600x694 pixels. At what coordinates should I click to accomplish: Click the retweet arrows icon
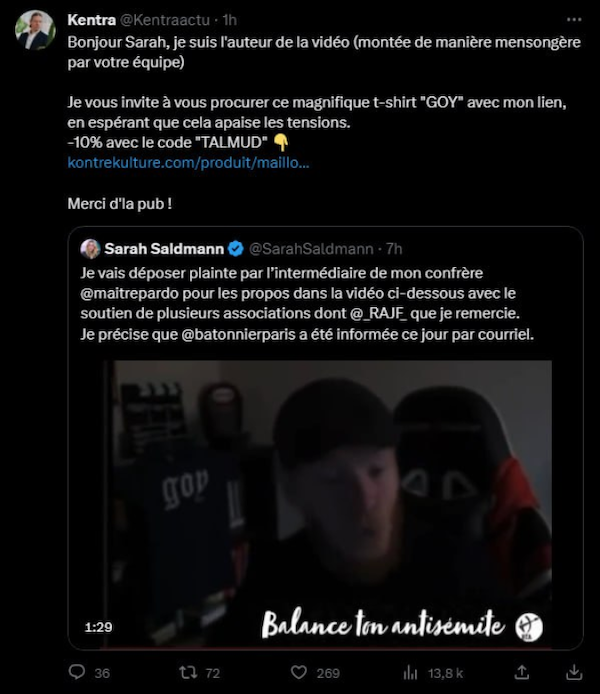[x=188, y=672]
